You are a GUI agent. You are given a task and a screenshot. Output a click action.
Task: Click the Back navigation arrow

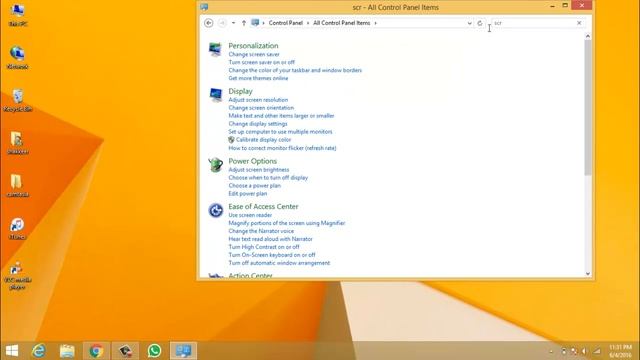point(209,23)
